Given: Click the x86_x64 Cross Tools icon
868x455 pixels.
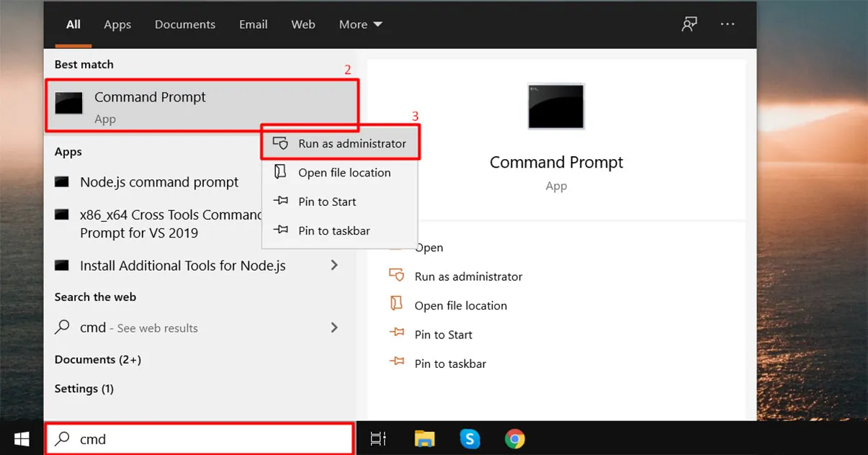Looking at the screenshot, I should pyautogui.click(x=62, y=215).
